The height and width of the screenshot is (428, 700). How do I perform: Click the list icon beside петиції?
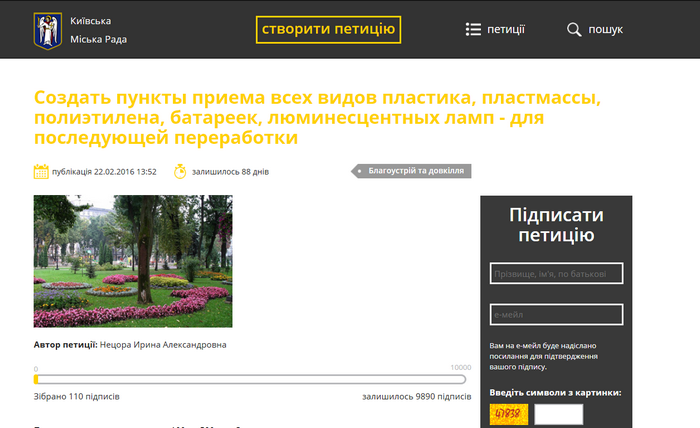click(x=473, y=29)
